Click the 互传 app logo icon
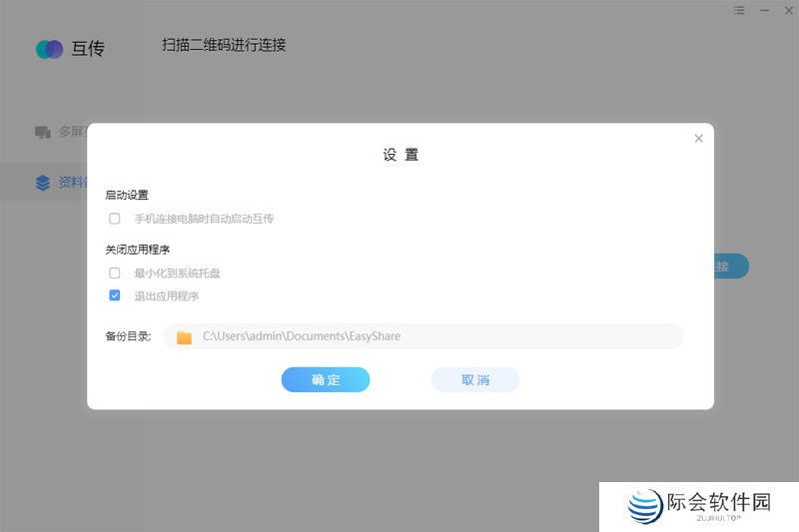The height and width of the screenshot is (532, 799). point(49,49)
